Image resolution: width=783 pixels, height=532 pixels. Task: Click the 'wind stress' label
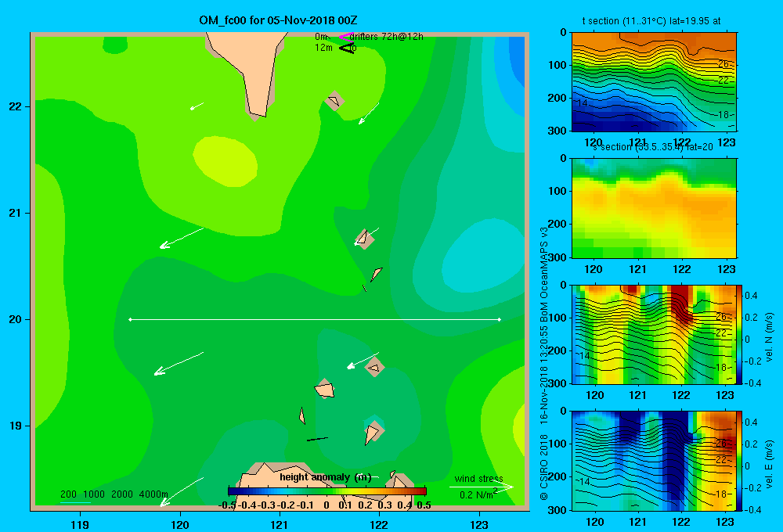[x=479, y=478]
